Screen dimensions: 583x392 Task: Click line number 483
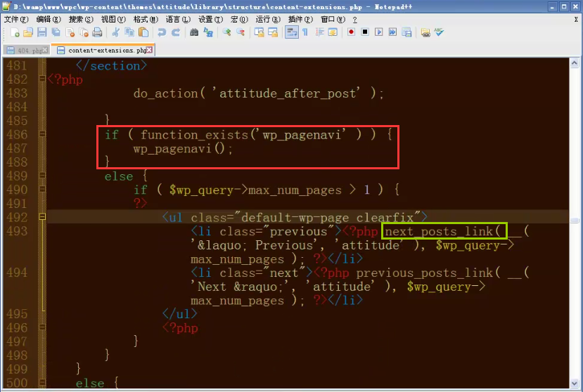click(17, 93)
